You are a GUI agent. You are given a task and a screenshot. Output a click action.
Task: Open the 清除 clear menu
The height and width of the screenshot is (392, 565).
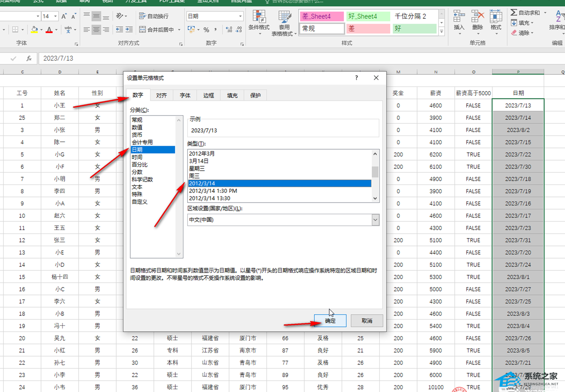(522, 33)
